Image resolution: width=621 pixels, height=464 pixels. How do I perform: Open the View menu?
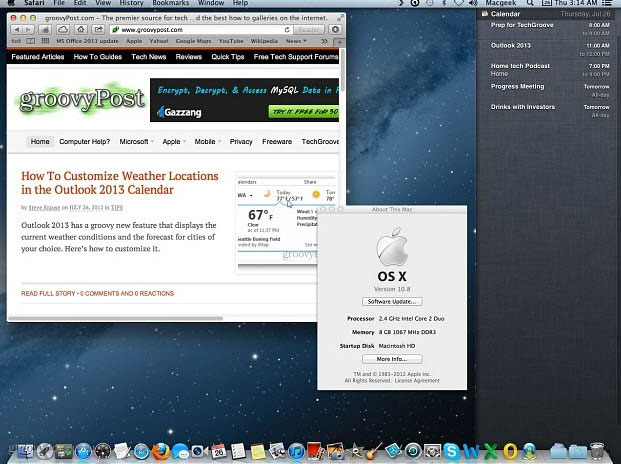point(103,3)
